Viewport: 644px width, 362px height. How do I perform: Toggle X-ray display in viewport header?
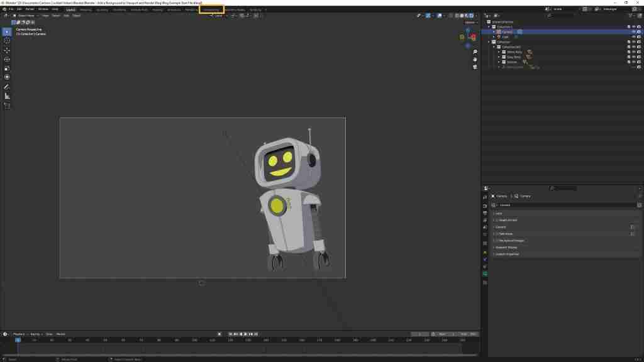coord(450,16)
